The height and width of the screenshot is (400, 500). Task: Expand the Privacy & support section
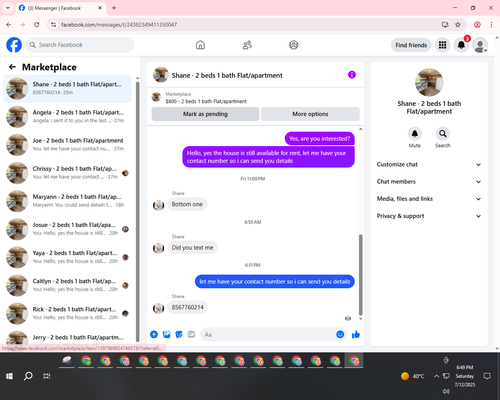[429, 216]
